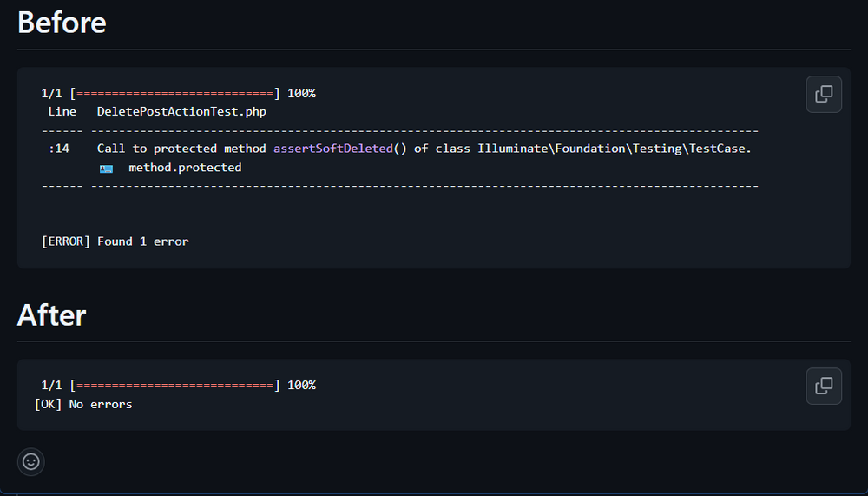Copy the Before code block contents
The width and height of the screenshot is (868, 496).
click(x=824, y=94)
